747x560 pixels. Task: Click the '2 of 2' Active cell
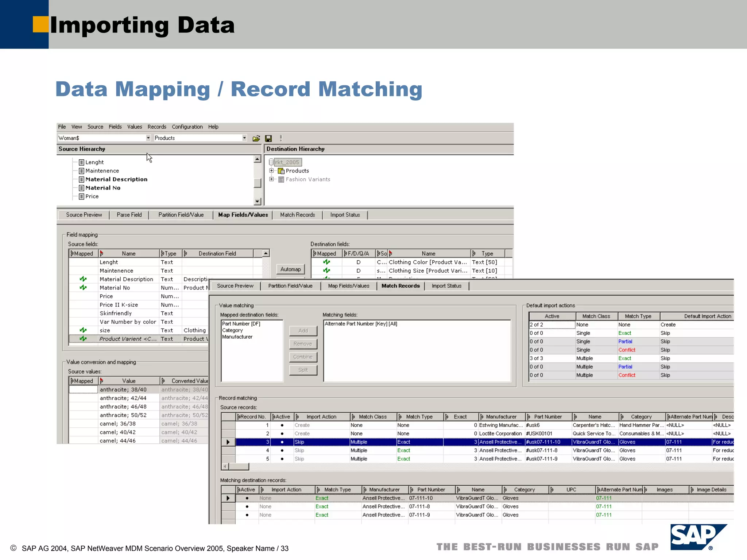552,324
